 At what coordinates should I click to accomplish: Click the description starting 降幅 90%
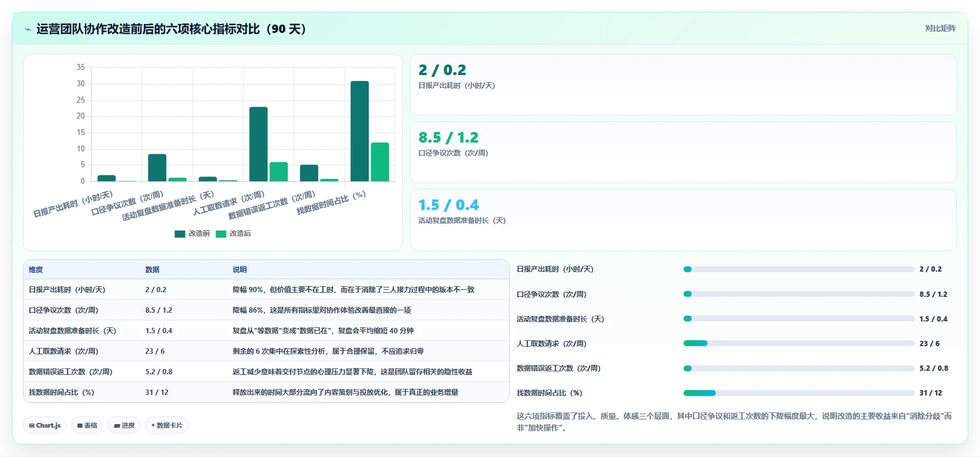pos(353,290)
